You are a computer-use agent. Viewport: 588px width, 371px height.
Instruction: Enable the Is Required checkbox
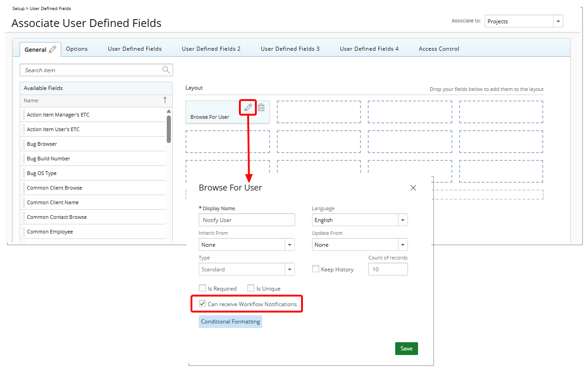tap(202, 288)
